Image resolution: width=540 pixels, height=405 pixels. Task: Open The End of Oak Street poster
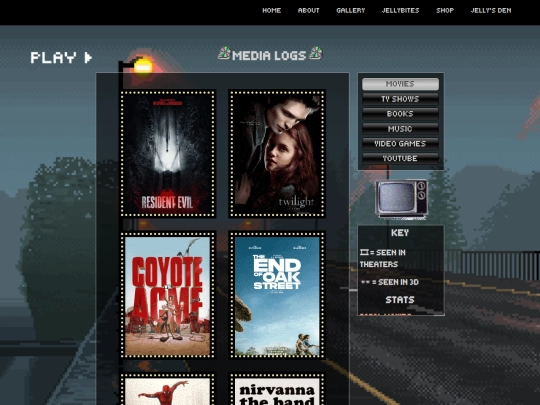[x=277, y=295]
